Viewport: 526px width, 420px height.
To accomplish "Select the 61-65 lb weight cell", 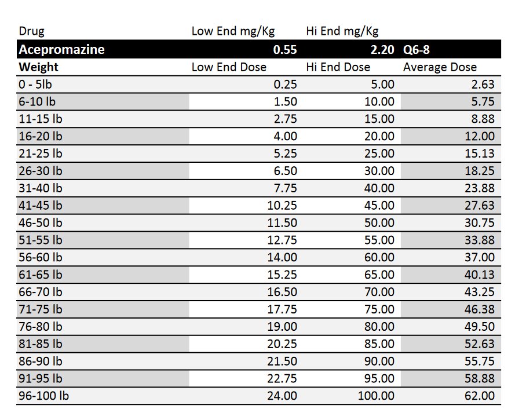I will tap(41, 275).
